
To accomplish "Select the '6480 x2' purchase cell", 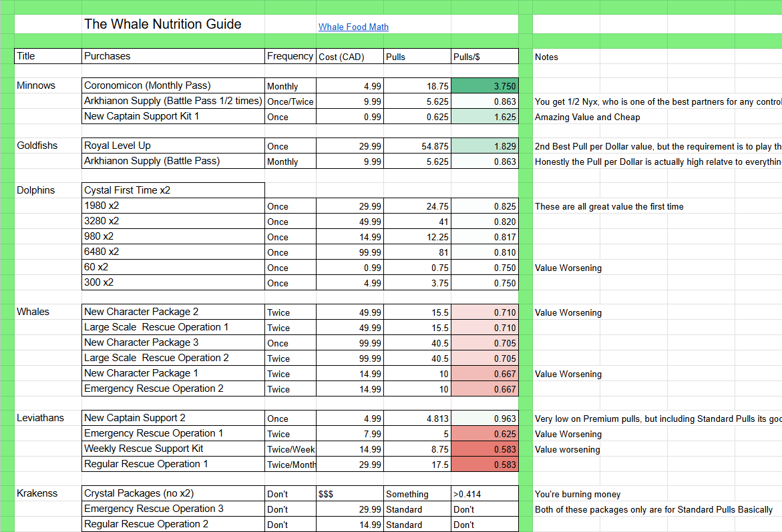I will point(173,252).
